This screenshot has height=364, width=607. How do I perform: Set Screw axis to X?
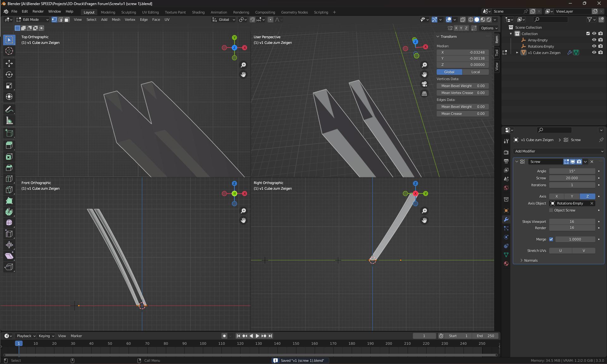[x=556, y=196]
